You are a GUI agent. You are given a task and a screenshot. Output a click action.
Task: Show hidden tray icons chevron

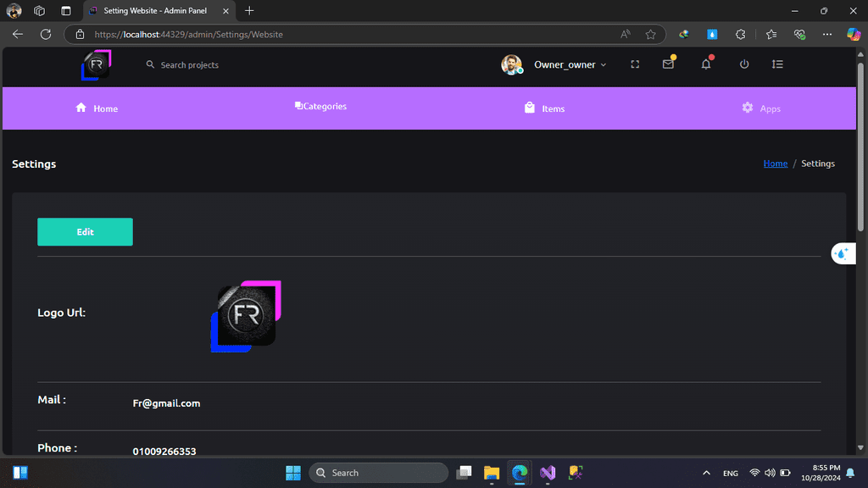point(706,473)
